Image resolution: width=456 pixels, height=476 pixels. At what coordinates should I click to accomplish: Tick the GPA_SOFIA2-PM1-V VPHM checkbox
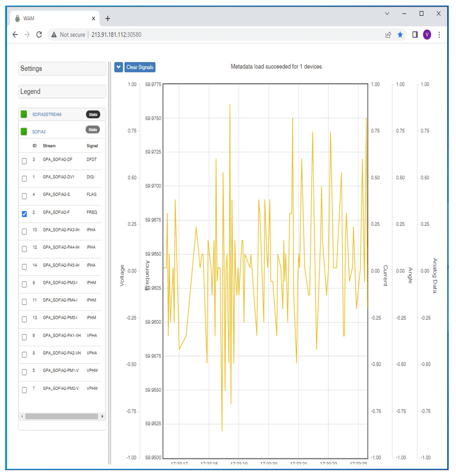[24, 372]
